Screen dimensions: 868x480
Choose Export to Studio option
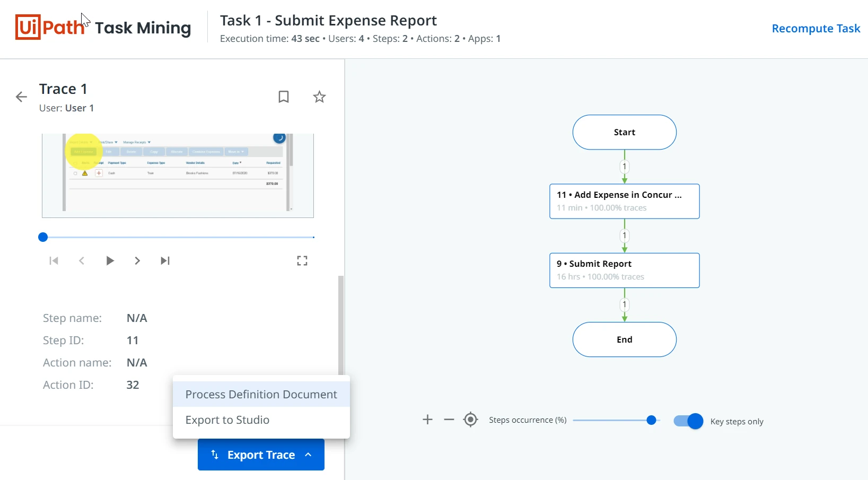click(x=261, y=420)
